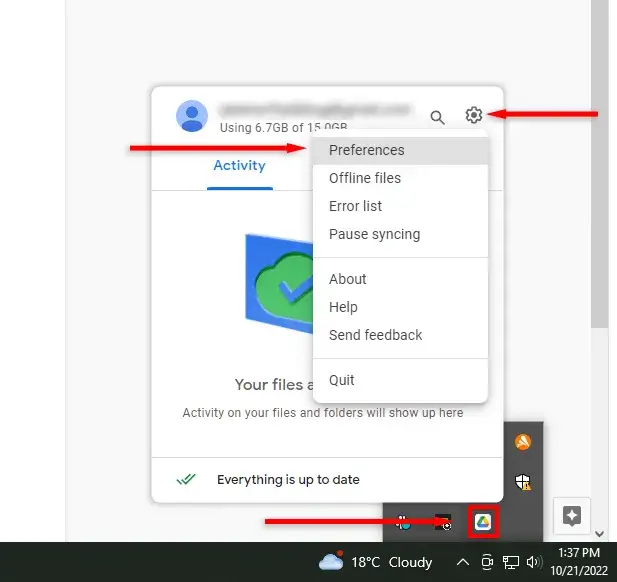Collapse the hidden tray icons chevron
The height and width of the screenshot is (582, 617).
[x=462, y=562]
